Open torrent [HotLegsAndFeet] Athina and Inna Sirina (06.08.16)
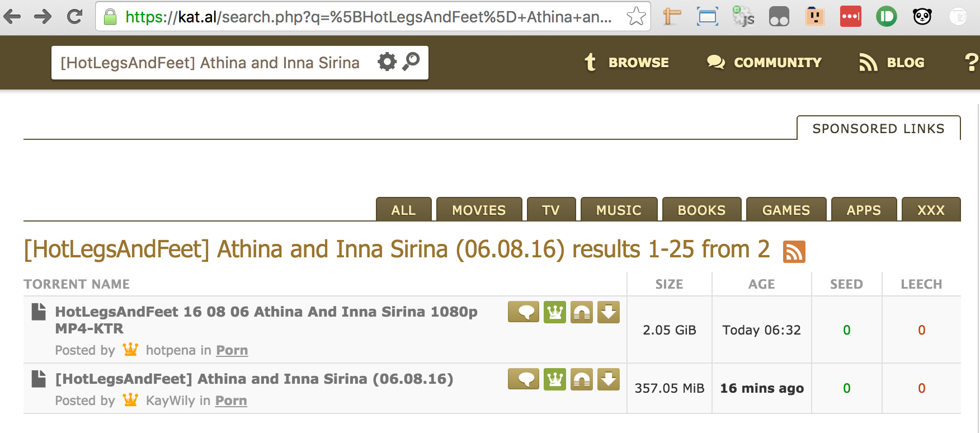Screen dimensions: 980x433 click(254, 379)
